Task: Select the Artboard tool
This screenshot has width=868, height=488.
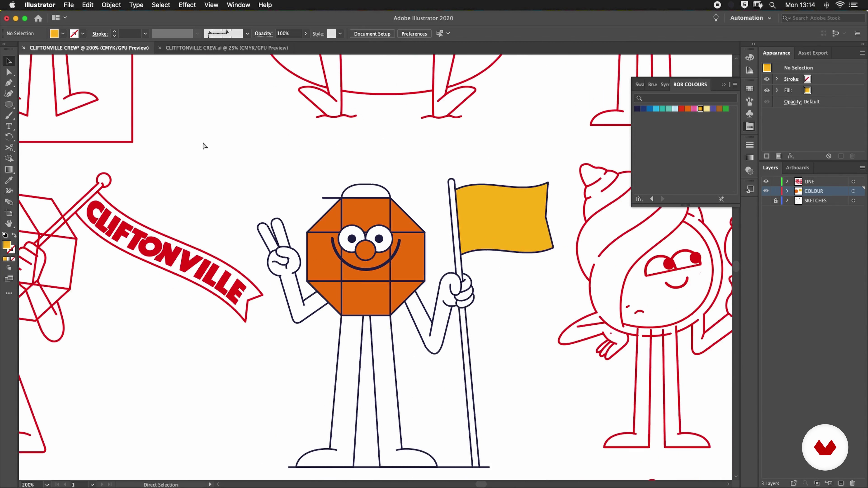Action: (9, 213)
